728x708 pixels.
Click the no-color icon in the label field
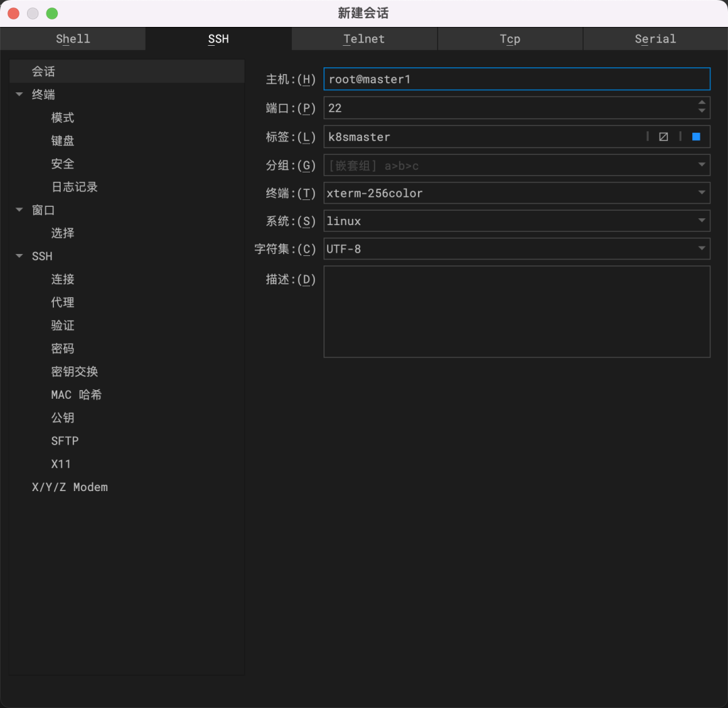663,137
